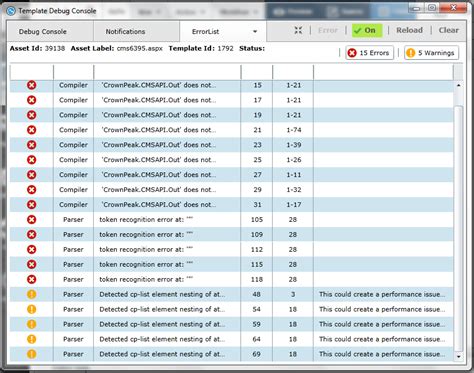Filter by the 15 Errors button
The width and height of the screenshot is (474, 373).
point(369,53)
